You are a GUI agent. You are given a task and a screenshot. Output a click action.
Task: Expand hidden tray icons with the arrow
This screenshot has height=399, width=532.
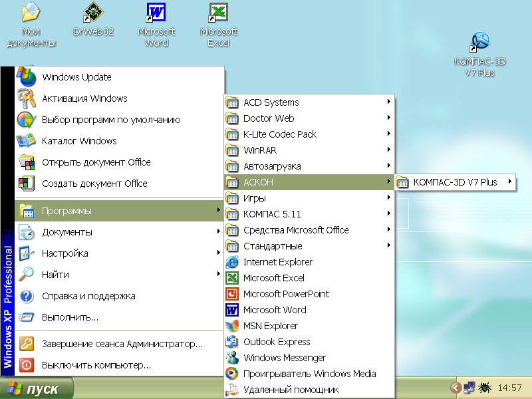(x=456, y=388)
